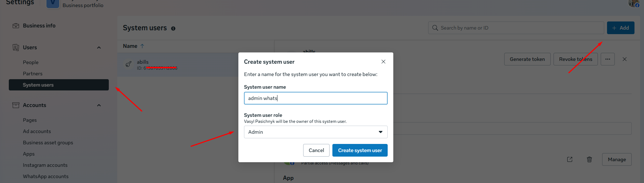The image size is (644, 183).
Task: Sort by Name column arrow
Action: coord(142,46)
